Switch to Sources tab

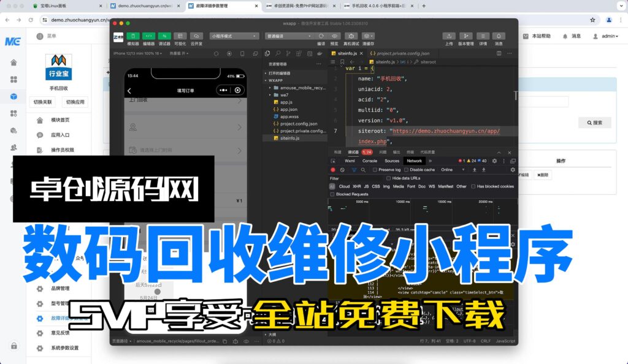click(x=392, y=161)
